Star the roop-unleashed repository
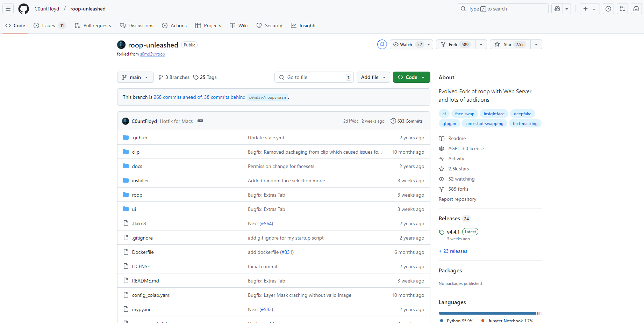 [x=510, y=44]
